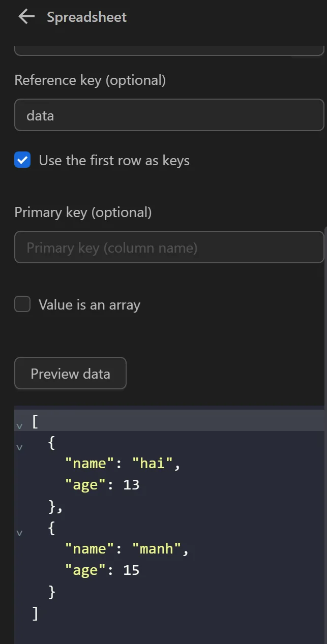
Task: Click the Reference key field showing "data"
Action: (169, 115)
